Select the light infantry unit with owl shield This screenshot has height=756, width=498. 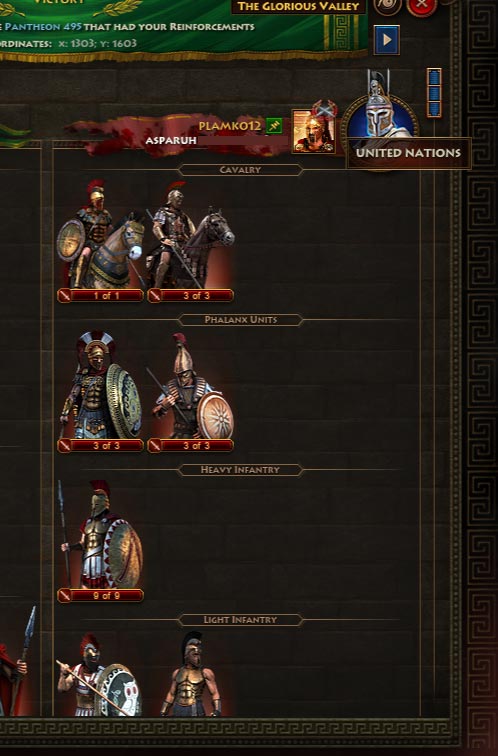(x=100, y=674)
